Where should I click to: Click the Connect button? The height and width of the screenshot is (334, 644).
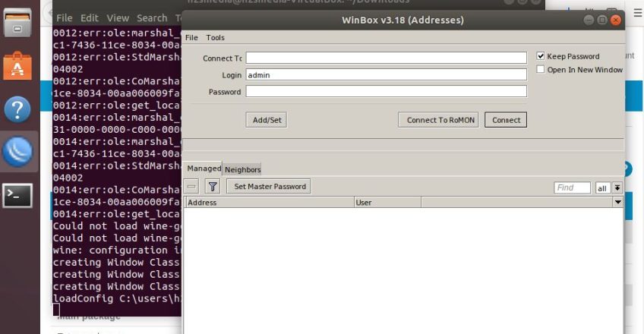506,120
